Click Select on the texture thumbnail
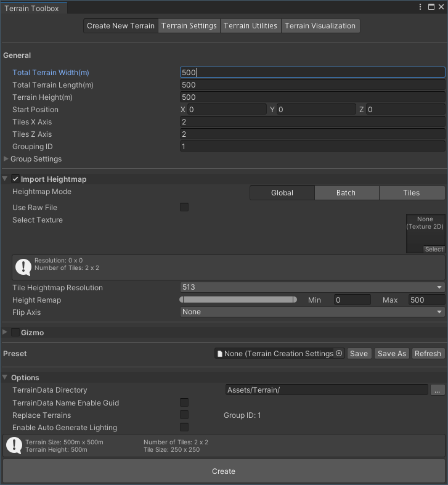Image resolution: width=448 pixels, height=485 pixels. 434,249
